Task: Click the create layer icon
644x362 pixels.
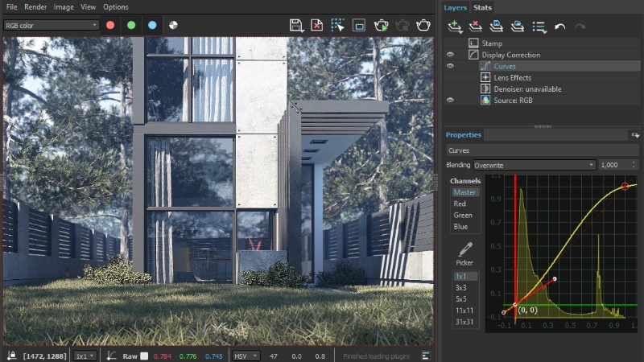Action: (x=455, y=27)
